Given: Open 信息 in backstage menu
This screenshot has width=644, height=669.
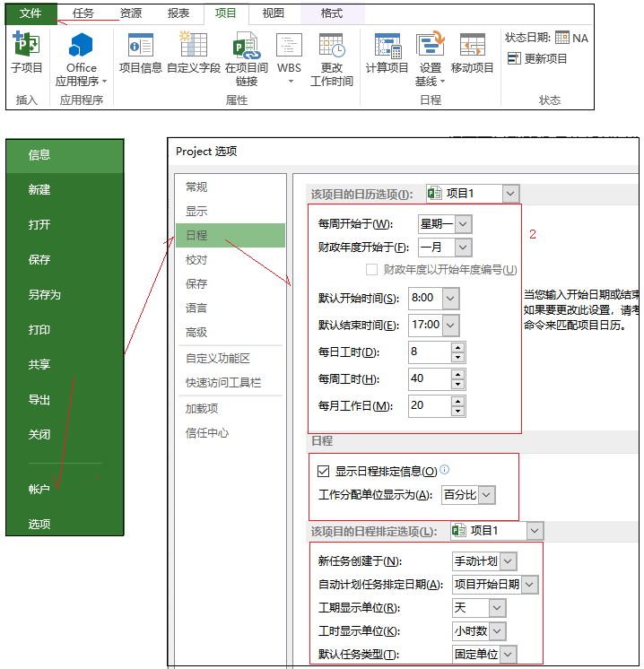Looking at the screenshot, I should tap(65, 155).
